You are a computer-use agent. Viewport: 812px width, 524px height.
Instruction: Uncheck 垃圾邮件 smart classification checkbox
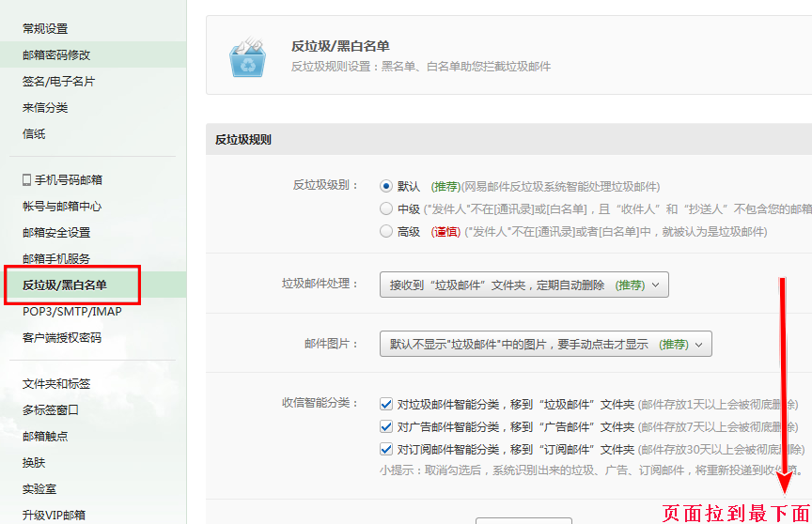pos(386,404)
